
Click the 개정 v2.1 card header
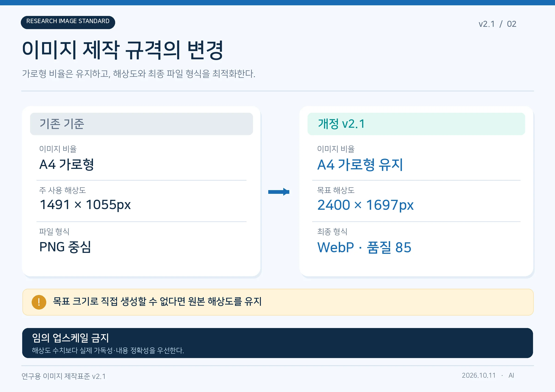pyautogui.click(x=416, y=124)
